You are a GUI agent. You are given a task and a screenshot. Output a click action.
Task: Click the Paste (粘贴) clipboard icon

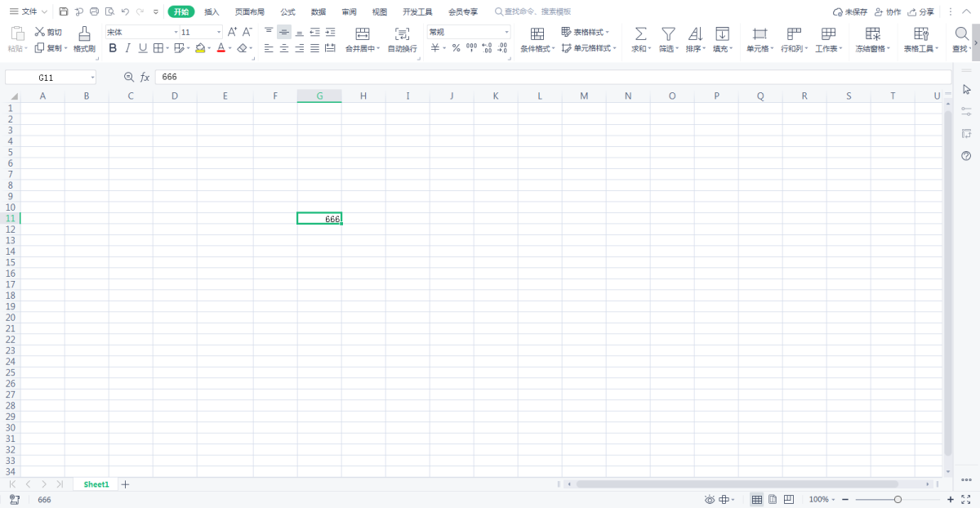pos(17,33)
